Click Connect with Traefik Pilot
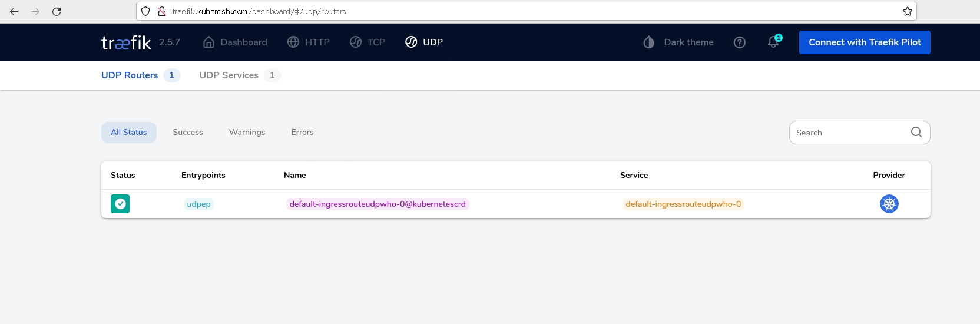The image size is (980, 324). [x=864, y=42]
